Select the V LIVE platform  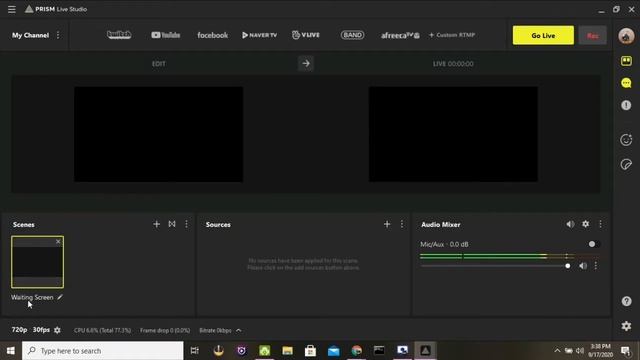point(306,35)
